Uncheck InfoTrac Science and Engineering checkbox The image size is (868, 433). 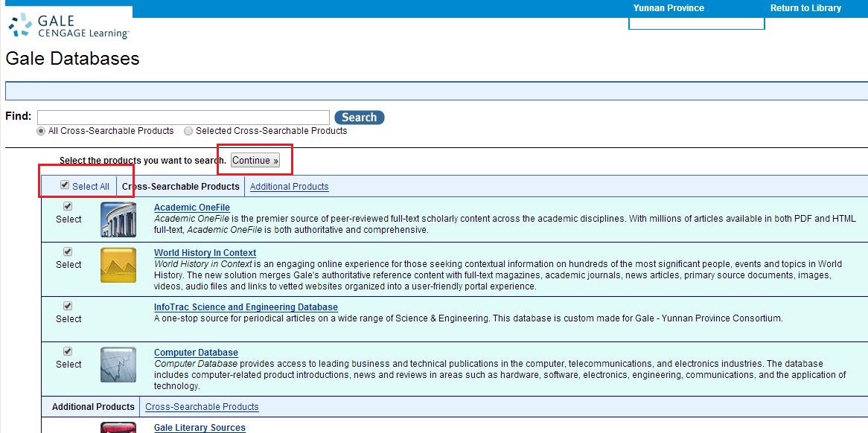click(x=68, y=306)
